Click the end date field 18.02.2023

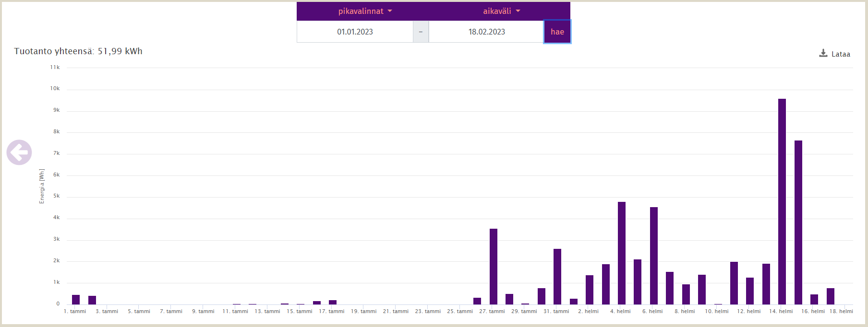point(486,32)
